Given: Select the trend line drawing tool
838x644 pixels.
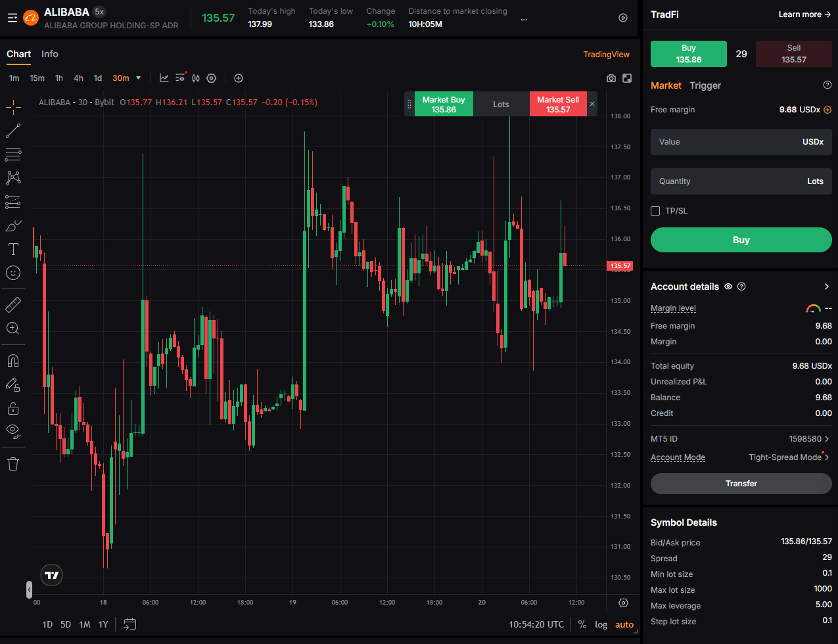Looking at the screenshot, I should 13,131.
